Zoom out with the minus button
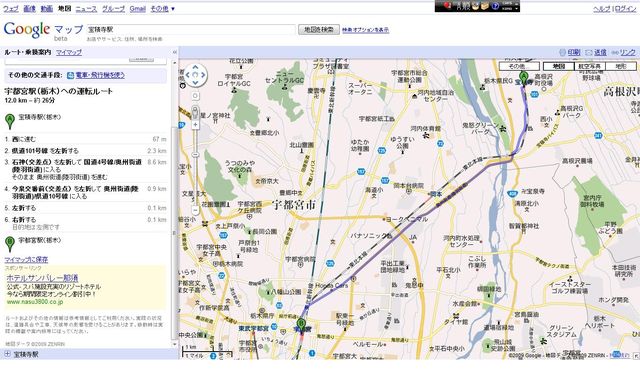640x390 pixels. (195, 211)
